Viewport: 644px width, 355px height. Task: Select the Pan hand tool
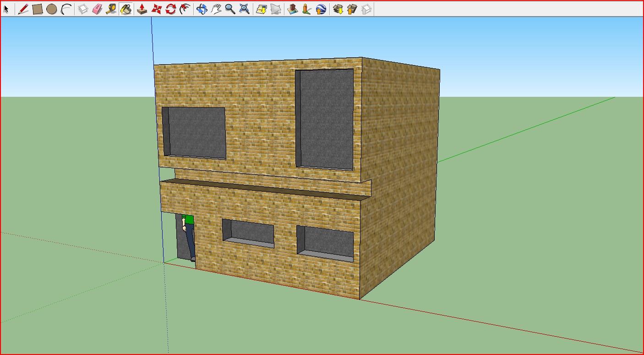(216, 9)
